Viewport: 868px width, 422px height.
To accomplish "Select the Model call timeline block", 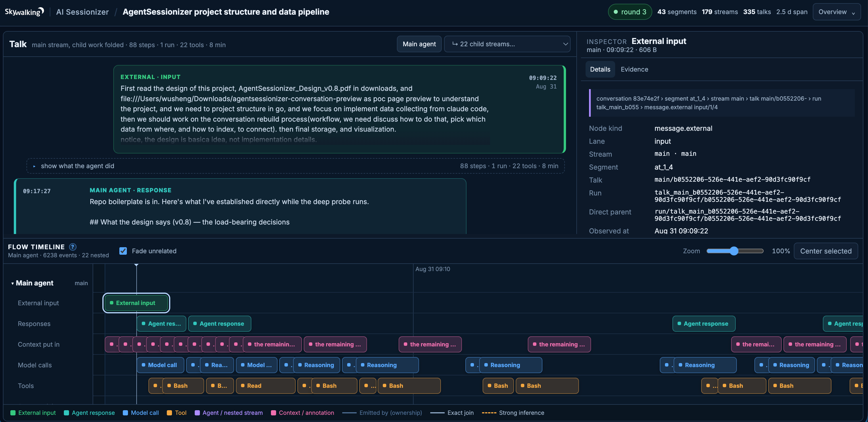I will (160, 365).
